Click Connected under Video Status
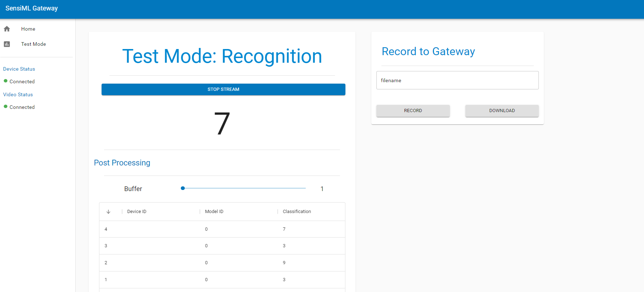Viewport: 644px width, 292px height. pyautogui.click(x=22, y=107)
